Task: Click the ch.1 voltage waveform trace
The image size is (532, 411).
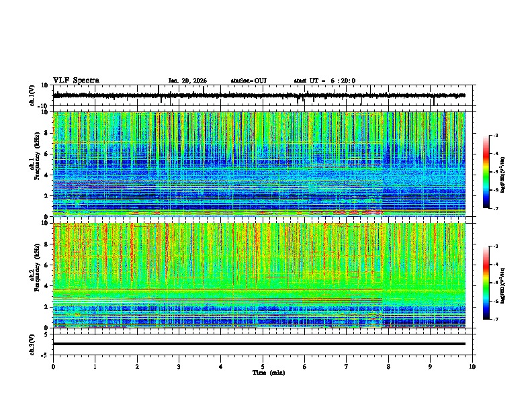Action: (x=259, y=95)
